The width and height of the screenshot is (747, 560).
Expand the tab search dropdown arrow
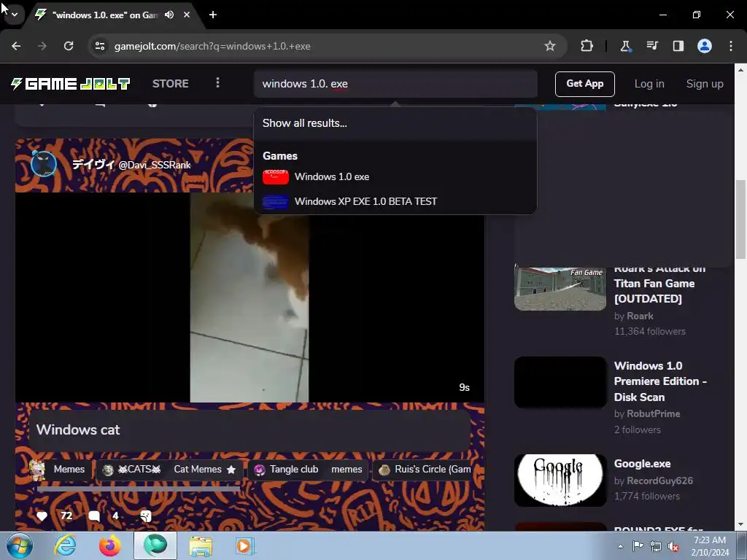[15, 15]
